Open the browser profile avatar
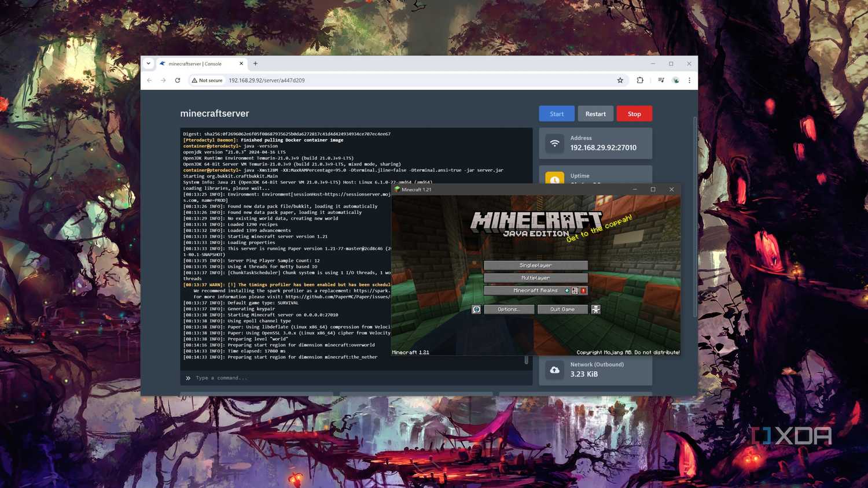The image size is (868, 488). 675,80
